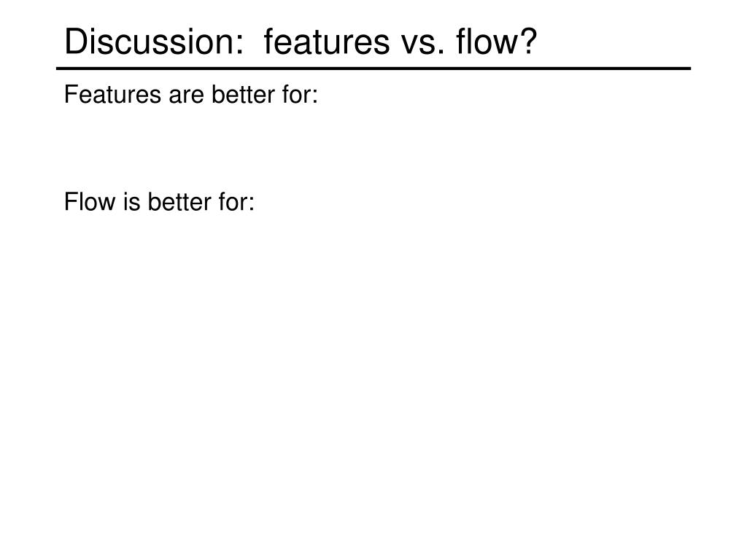Click 'for:' at end of Flow line
The width and height of the screenshot is (747, 560).
point(237,201)
